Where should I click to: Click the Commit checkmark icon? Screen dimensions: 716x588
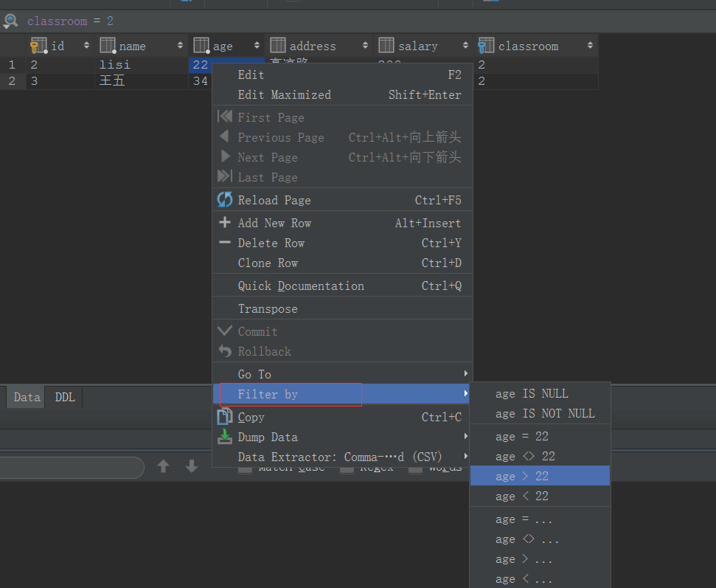pyautogui.click(x=224, y=331)
